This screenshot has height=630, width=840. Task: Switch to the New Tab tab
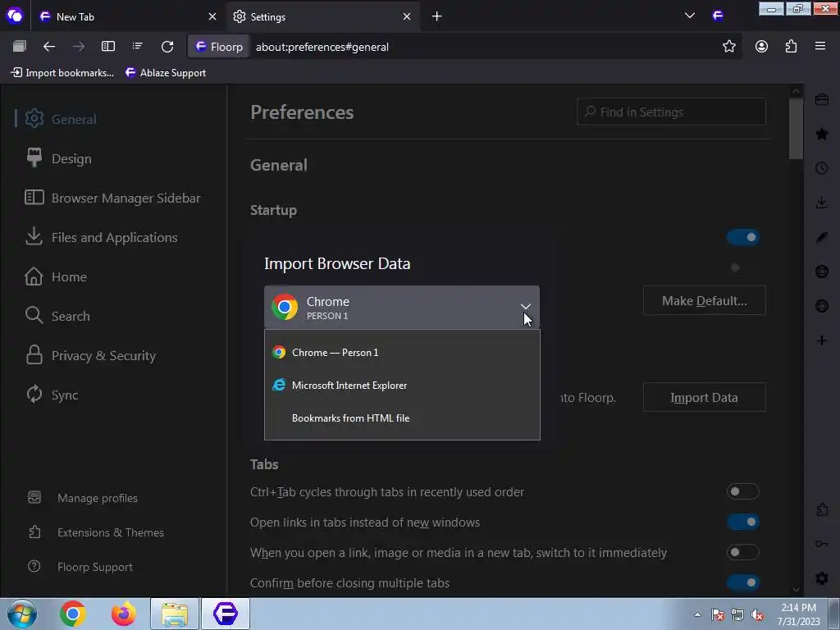tap(129, 16)
